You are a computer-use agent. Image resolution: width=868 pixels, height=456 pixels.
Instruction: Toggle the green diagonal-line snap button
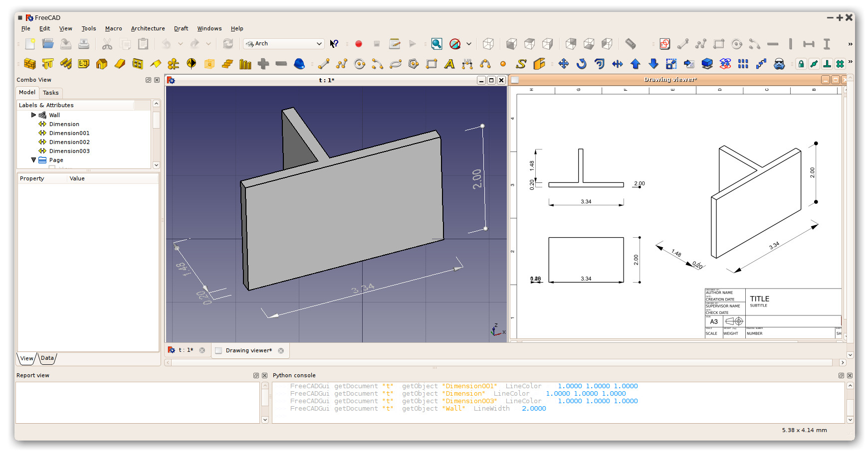tap(814, 64)
